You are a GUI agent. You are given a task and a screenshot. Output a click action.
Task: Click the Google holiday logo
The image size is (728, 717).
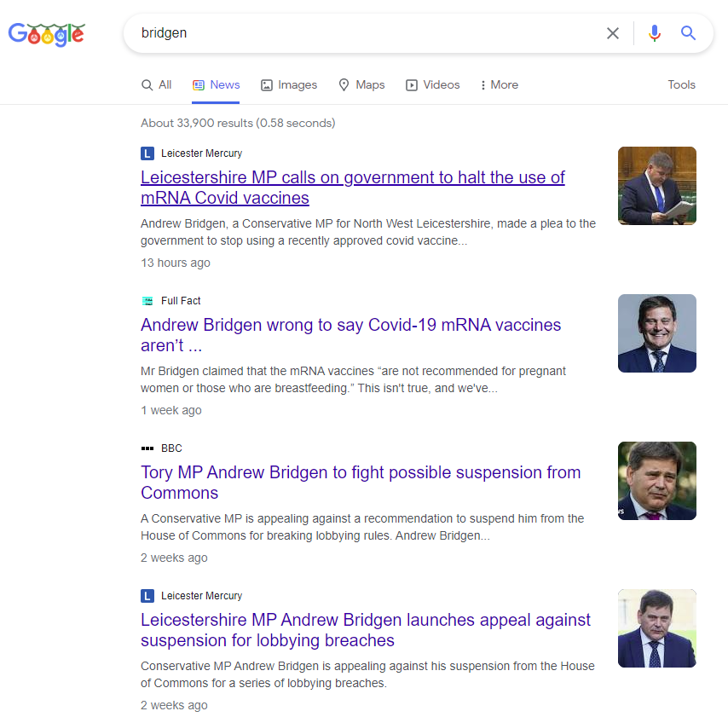pos(46,34)
